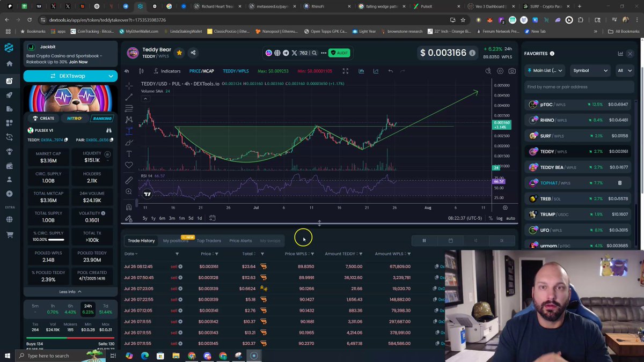Sort trades by the Date column
The image size is (644, 362).
click(x=130, y=254)
